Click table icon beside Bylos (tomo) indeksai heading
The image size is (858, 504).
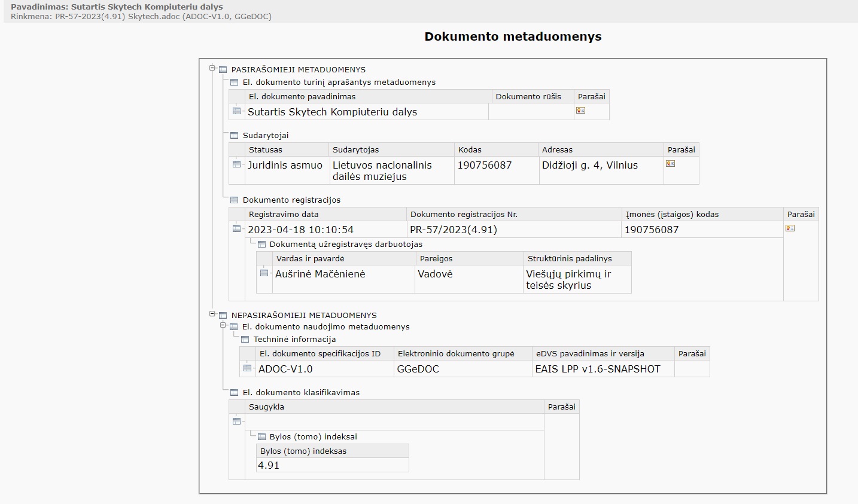click(x=261, y=437)
